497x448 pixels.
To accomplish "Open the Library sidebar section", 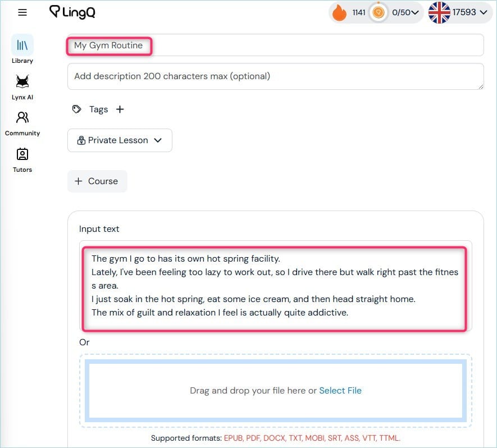I will pyautogui.click(x=22, y=49).
